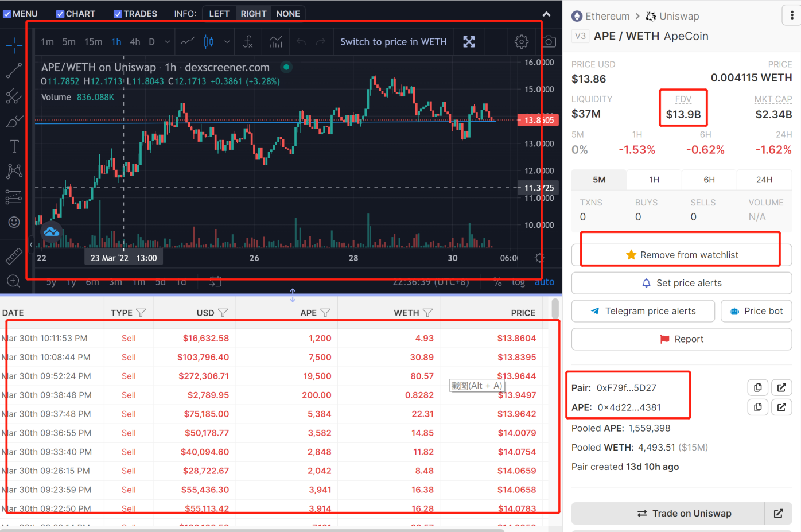Viewport: 801px width, 532px height.
Task: Open the indicator templates icon
Action: click(276, 41)
